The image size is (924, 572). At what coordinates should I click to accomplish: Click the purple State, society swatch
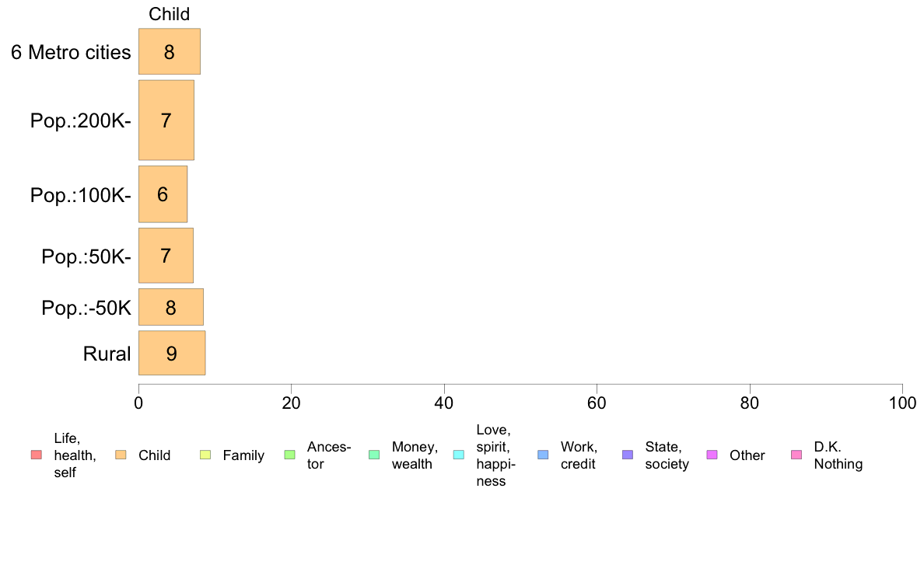628,455
